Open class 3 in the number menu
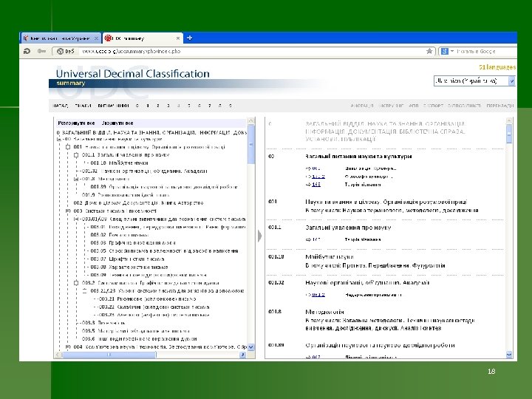Viewport: 532px width, 399px height. pos(168,106)
